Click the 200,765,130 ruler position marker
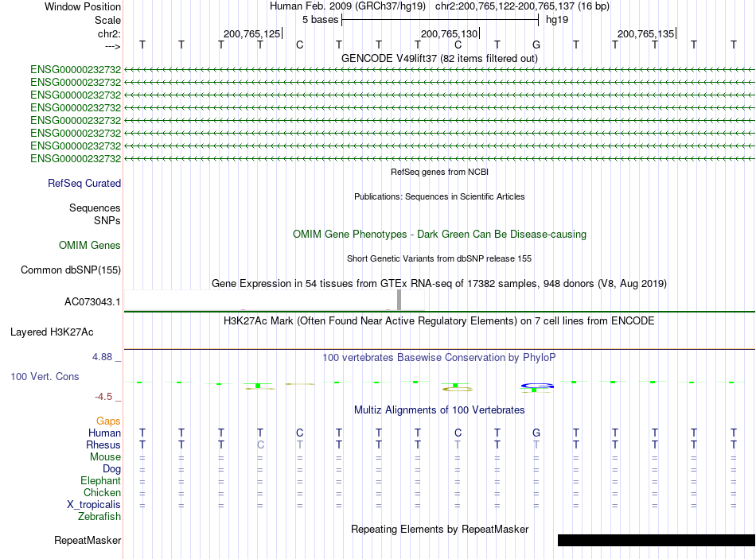 [450, 33]
